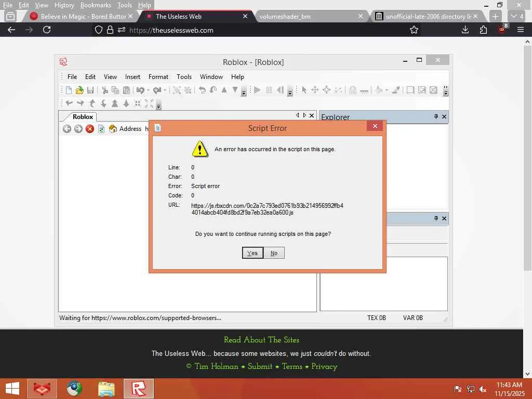This screenshot has width=532, height=399.
Task: Pin the Explorer panel
Action: [x=436, y=117]
